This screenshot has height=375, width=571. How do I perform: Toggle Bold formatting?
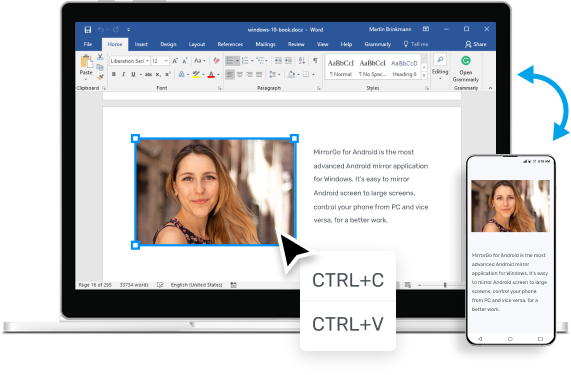point(114,74)
